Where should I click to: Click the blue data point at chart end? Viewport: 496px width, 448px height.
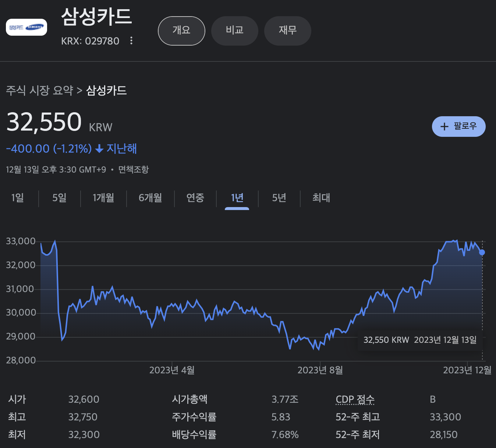click(482, 252)
